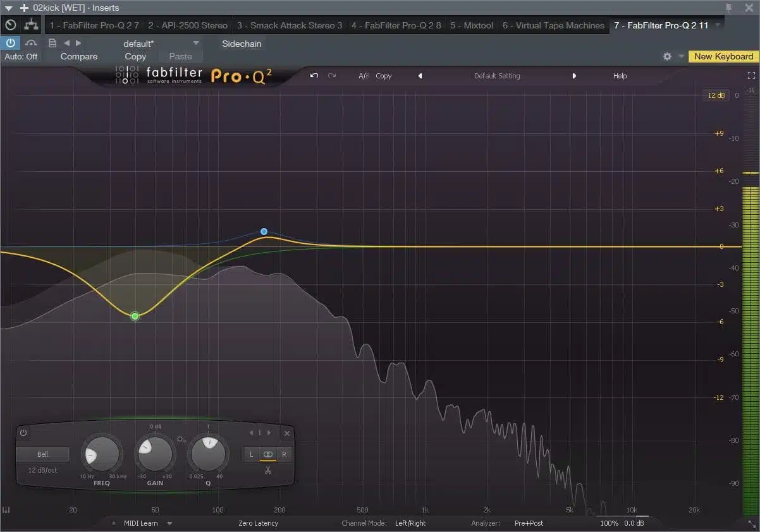The image size is (760, 532).
Task: Toggle the plugin power bypass button
Action: pos(10,43)
